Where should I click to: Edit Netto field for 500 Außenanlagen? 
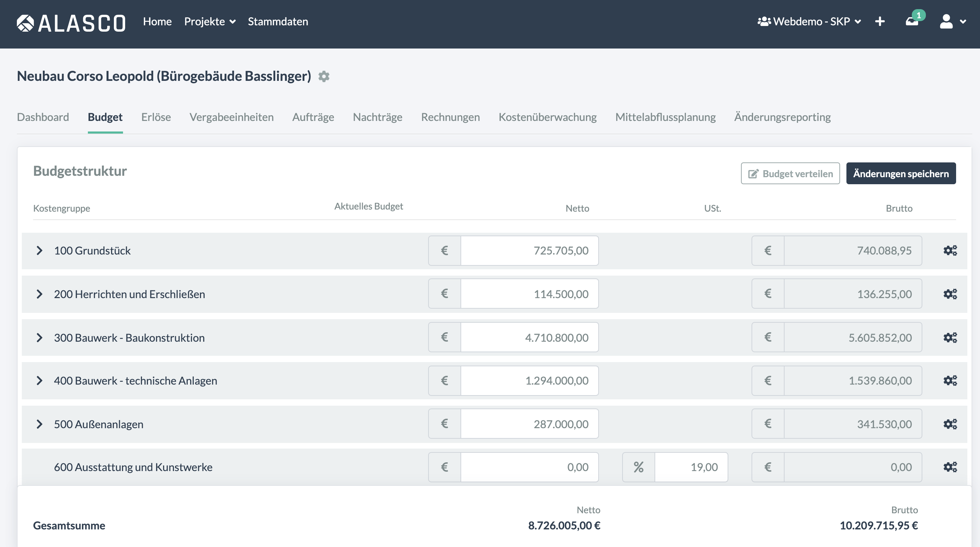coord(529,424)
